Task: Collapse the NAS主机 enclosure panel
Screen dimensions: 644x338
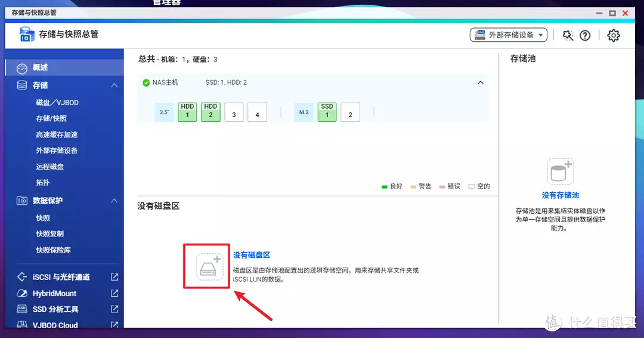Action: click(x=481, y=82)
